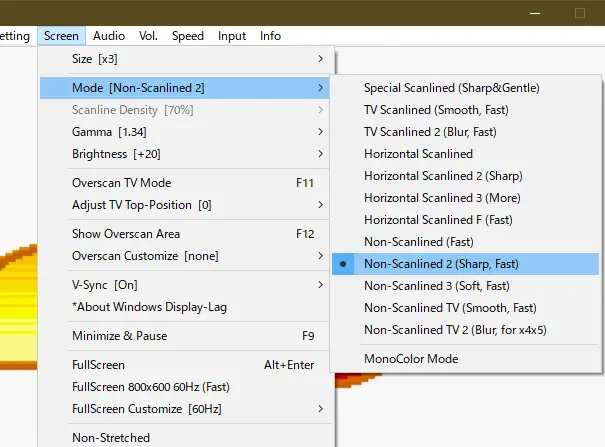Enable MonoColor Mode

pos(411,358)
